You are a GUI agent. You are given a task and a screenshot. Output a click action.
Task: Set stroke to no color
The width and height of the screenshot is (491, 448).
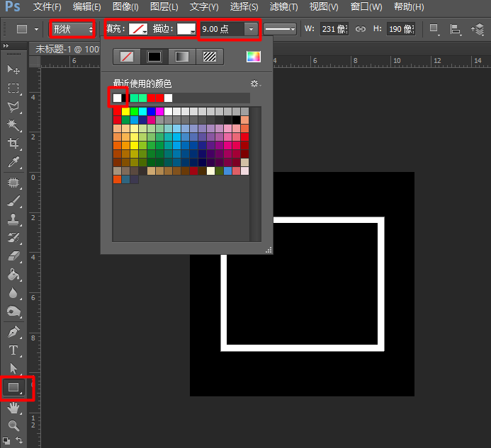coord(127,57)
